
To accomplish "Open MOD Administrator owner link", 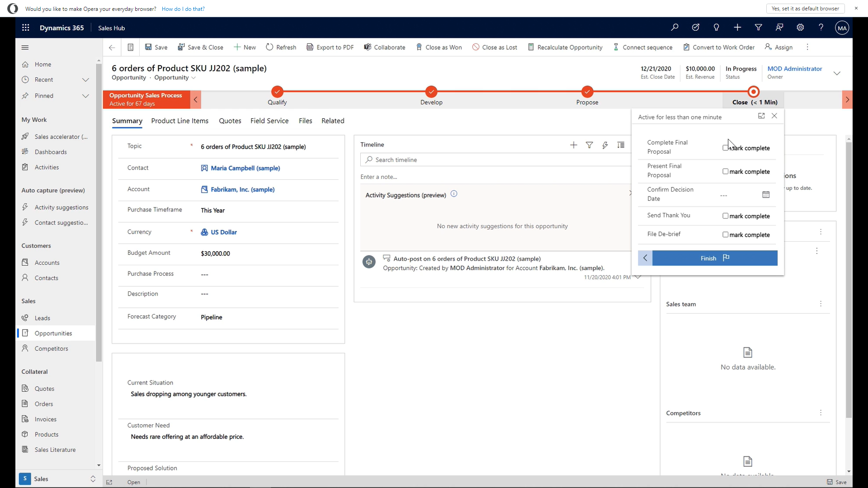I will coord(794,69).
